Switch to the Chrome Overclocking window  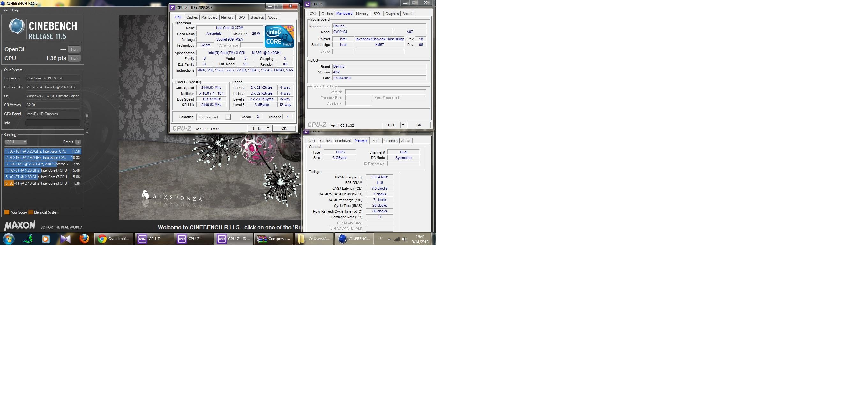tap(114, 239)
